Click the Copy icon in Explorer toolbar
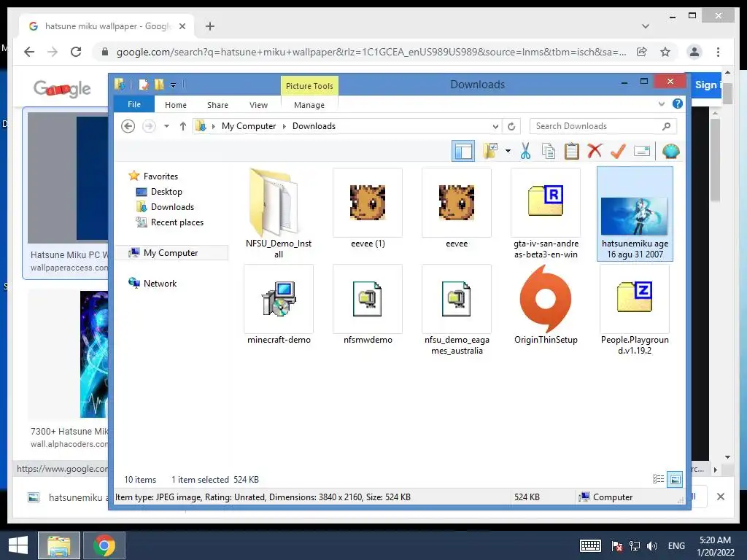This screenshot has width=747, height=560. pos(549,152)
